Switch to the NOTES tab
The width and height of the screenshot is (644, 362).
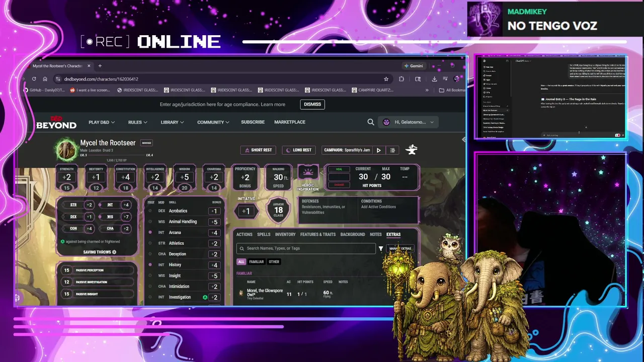point(375,234)
